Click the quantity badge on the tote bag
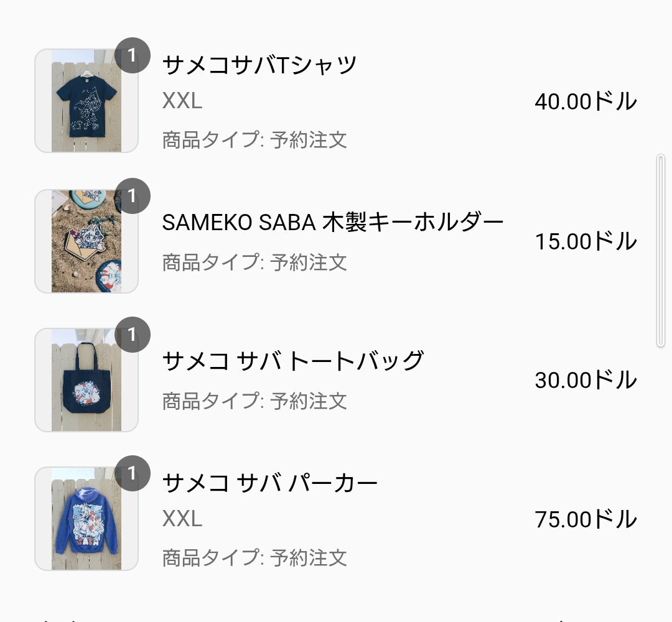 click(132, 335)
